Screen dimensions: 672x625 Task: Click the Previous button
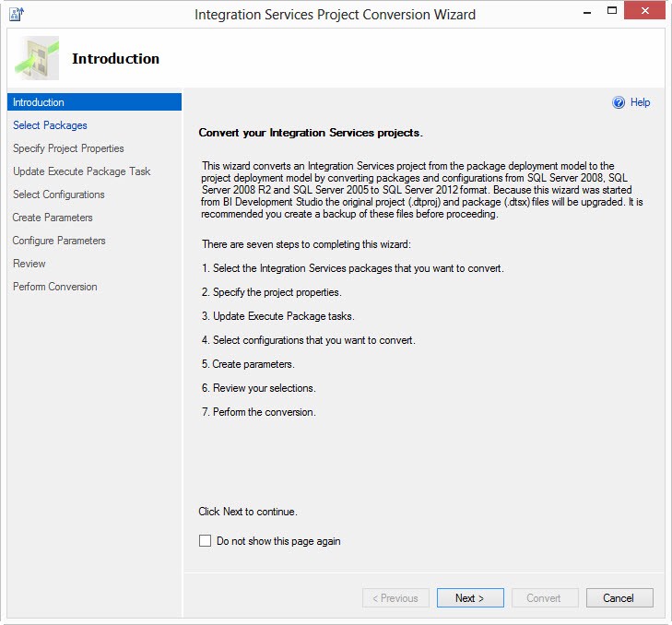[x=395, y=598]
